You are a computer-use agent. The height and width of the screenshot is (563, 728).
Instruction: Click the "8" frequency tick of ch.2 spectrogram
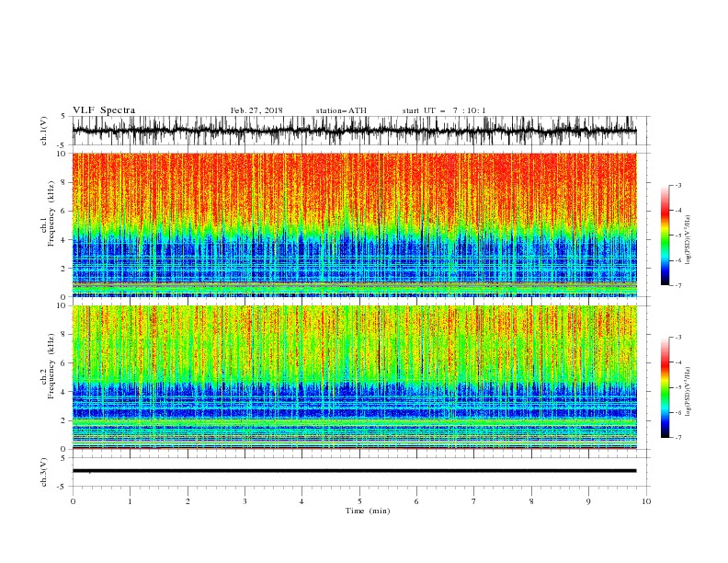click(x=65, y=335)
